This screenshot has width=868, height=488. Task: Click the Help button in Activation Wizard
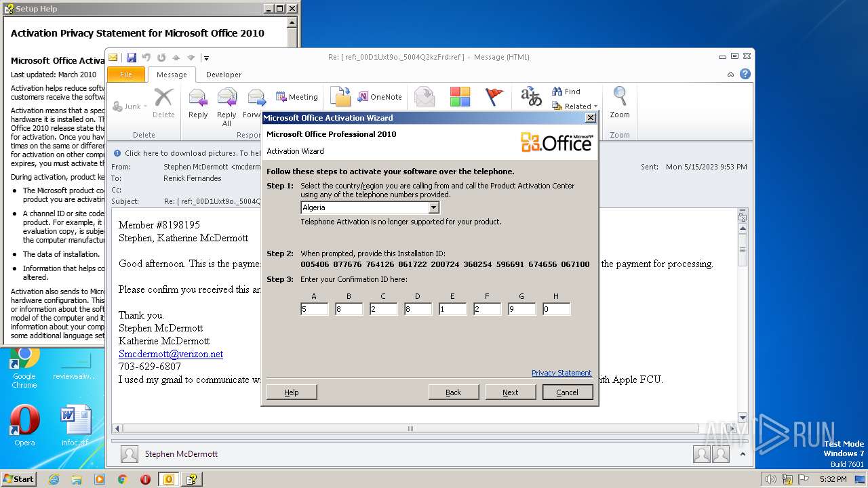(x=292, y=392)
